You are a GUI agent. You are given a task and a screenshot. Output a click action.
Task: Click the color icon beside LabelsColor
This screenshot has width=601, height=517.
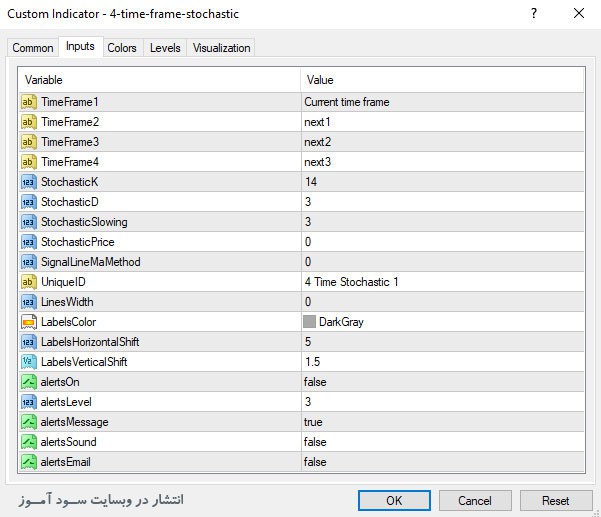(28, 322)
